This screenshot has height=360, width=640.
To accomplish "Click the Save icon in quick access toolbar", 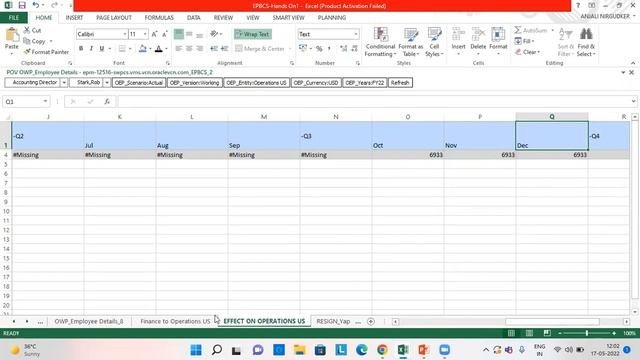I will [x=22, y=5].
